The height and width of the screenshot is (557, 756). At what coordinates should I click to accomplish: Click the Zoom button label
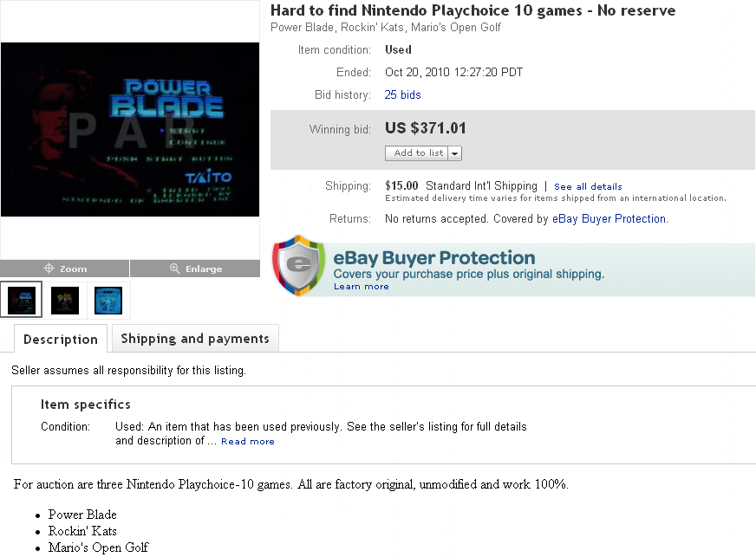[73, 269]
